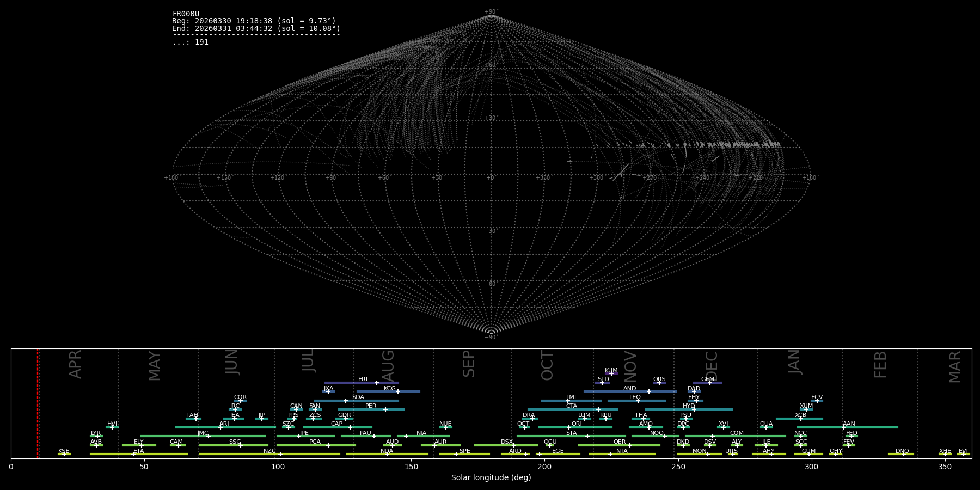Click the PER shower peak marker
This screenshot has width=980, height=490.
(x=385, y=409)
